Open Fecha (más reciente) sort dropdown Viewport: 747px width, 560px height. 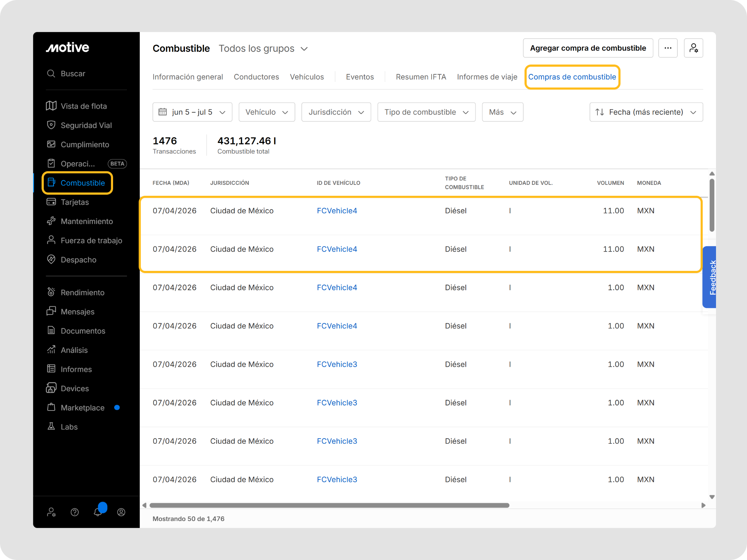[x=646, y=112]
